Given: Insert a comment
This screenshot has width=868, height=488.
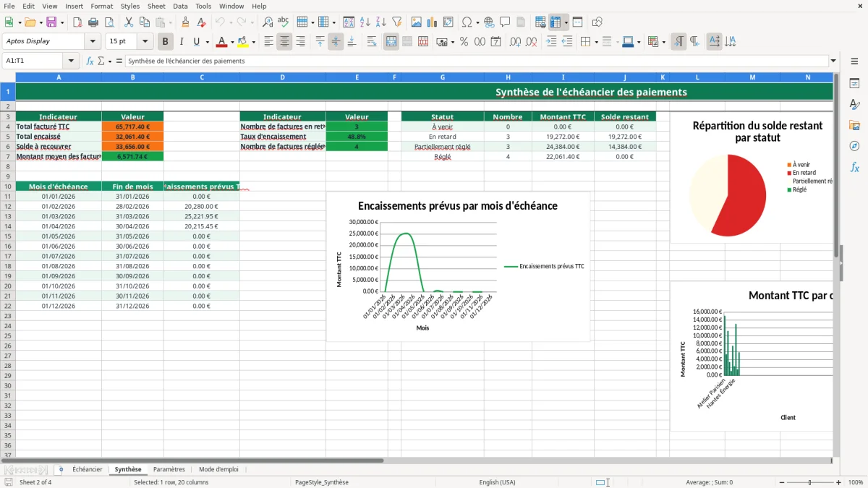Looking at the screenshot, I should click(x=505, y=22).
